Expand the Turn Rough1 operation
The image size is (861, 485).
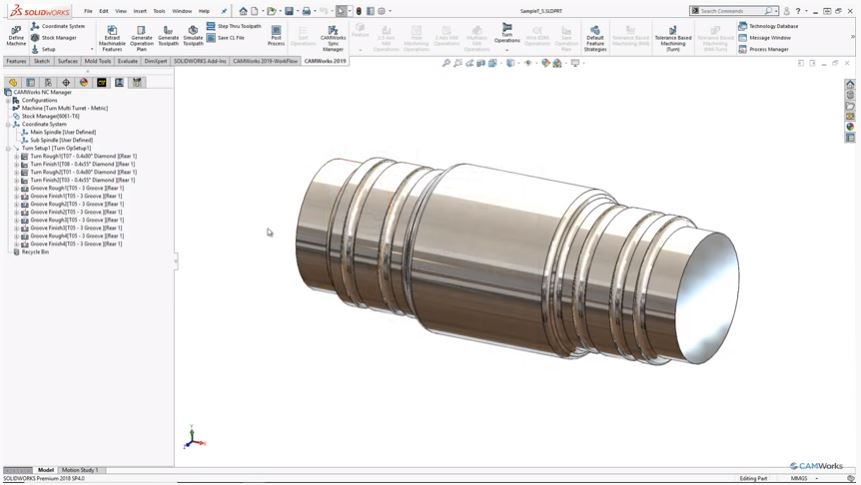16,157
